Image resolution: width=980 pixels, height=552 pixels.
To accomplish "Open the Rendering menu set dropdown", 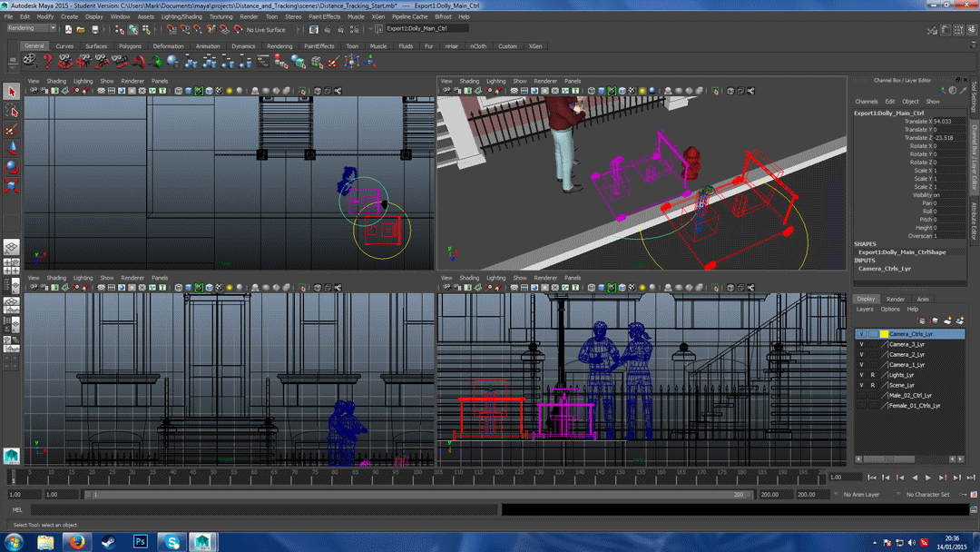I will coord(32,28).
